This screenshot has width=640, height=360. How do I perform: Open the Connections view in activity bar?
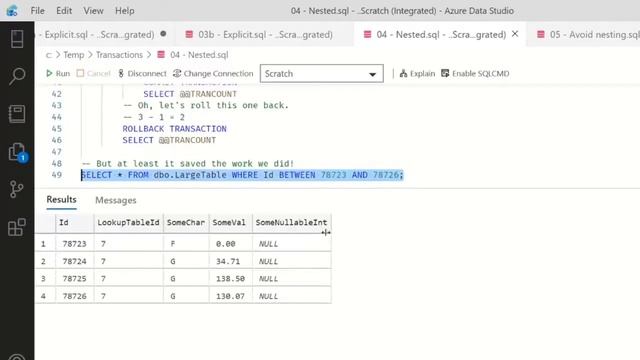click(17, 39)
